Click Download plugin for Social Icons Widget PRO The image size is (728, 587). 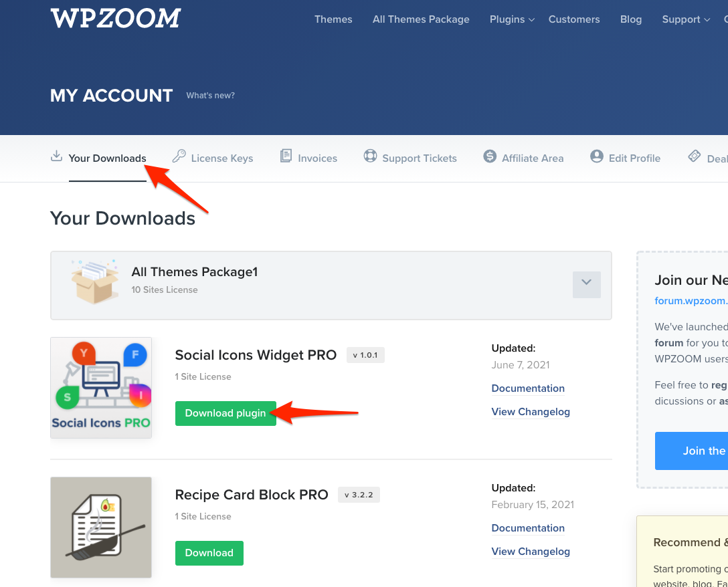(x=225, y=413)
